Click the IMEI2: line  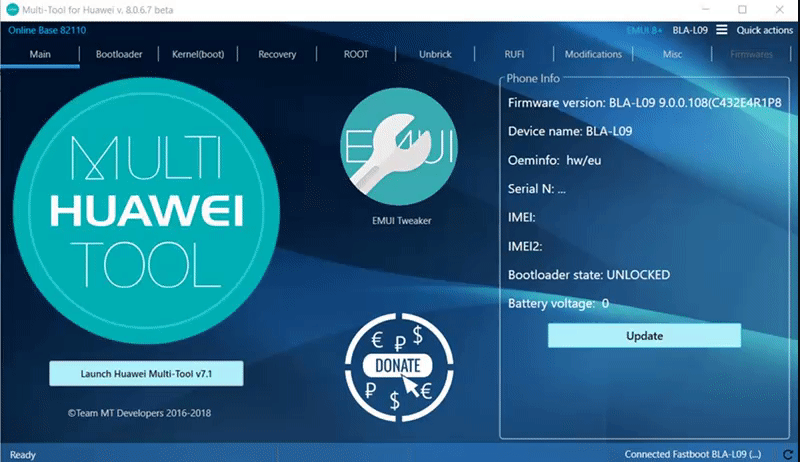(525, 247)
